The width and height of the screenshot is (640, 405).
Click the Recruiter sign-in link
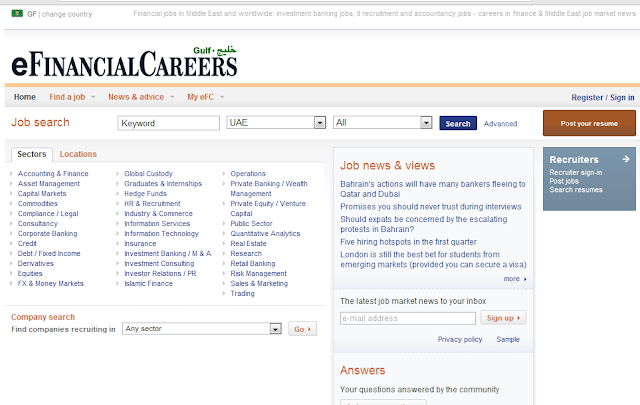click(x=576, y=172)
